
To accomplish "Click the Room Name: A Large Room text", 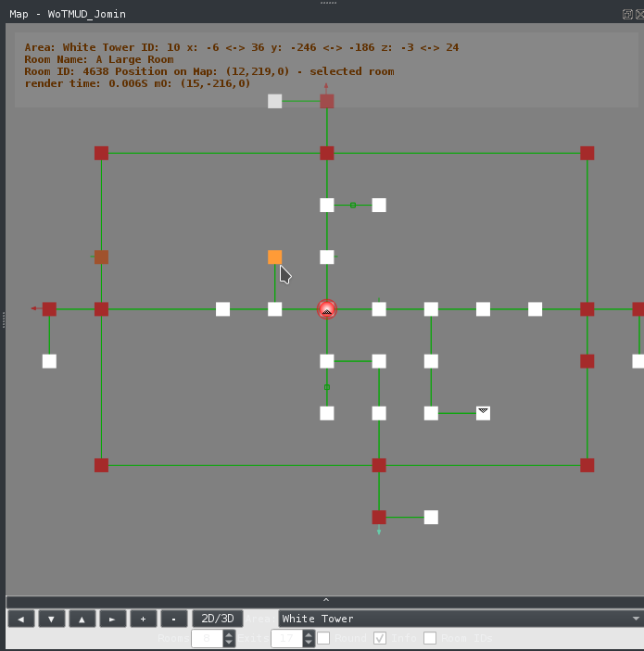I will pyautogui.click(x=99, y=59).
